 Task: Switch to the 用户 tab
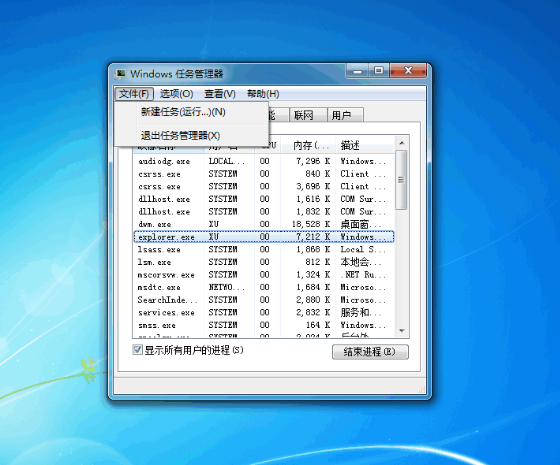pos(345,115)
